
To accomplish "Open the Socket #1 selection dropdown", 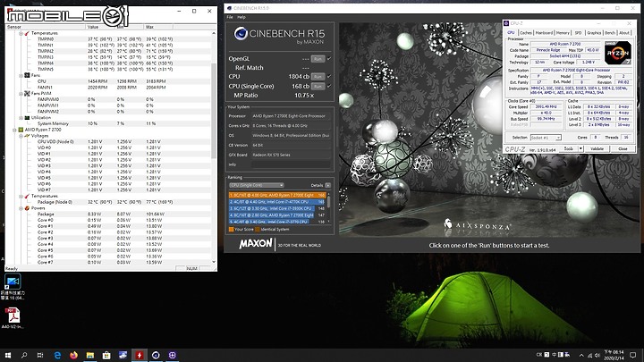I will click(x=546, y=138).
